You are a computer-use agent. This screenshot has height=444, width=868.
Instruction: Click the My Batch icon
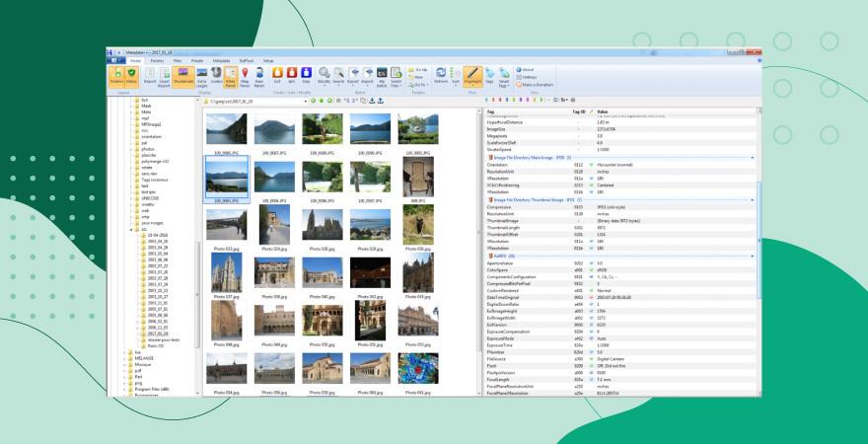coord(382,77)
